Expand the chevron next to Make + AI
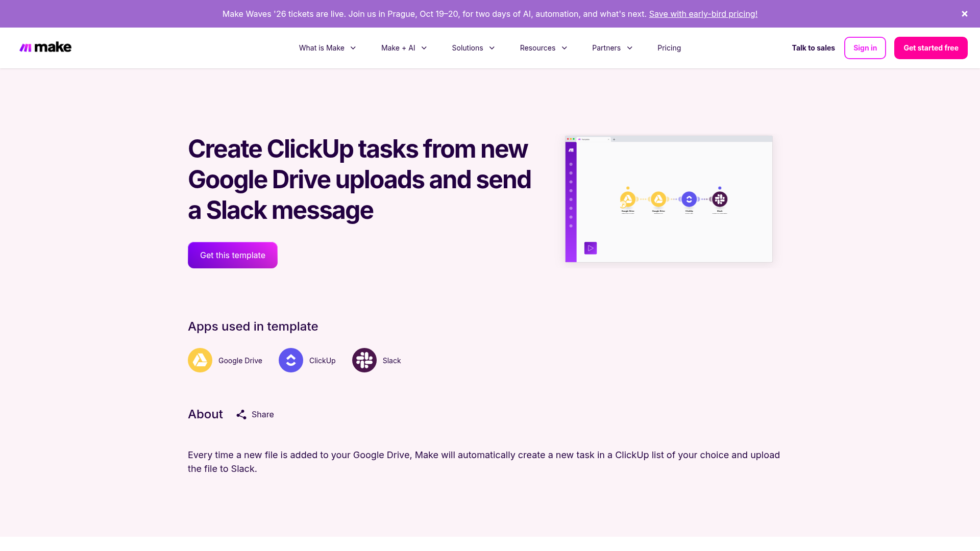The width and height of the screenshot is (980, 551). pyautogui.click(x=424, y=48)
